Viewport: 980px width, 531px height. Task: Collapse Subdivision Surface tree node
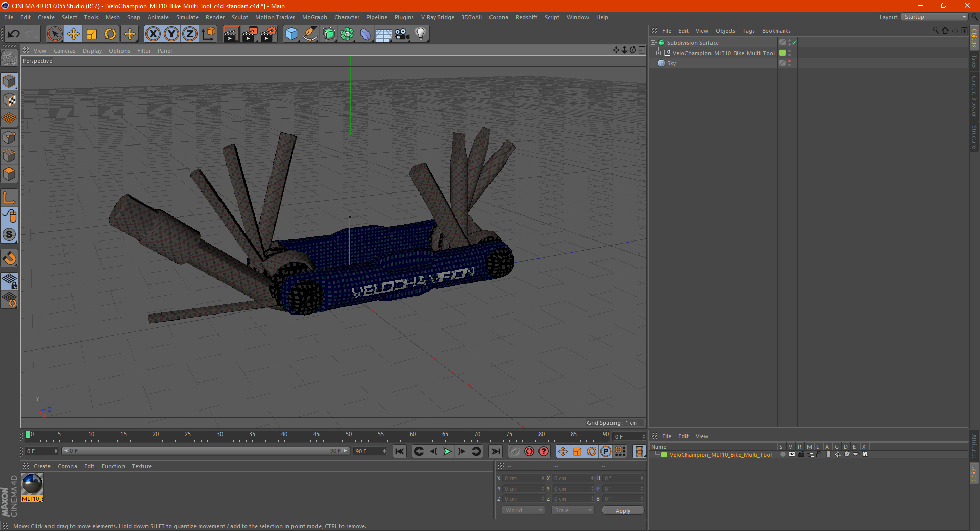tap(653, 43)
